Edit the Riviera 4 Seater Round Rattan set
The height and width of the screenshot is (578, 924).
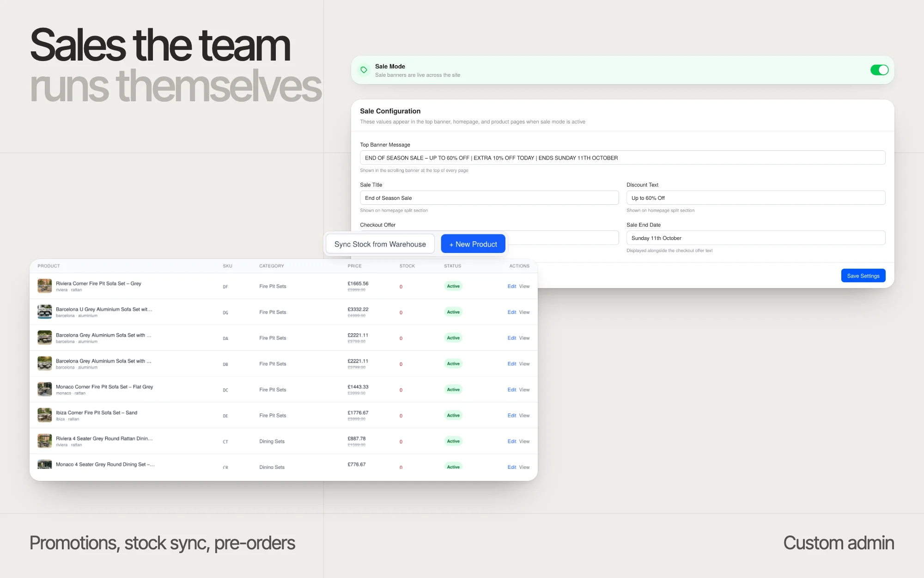(x=511, y=442)
